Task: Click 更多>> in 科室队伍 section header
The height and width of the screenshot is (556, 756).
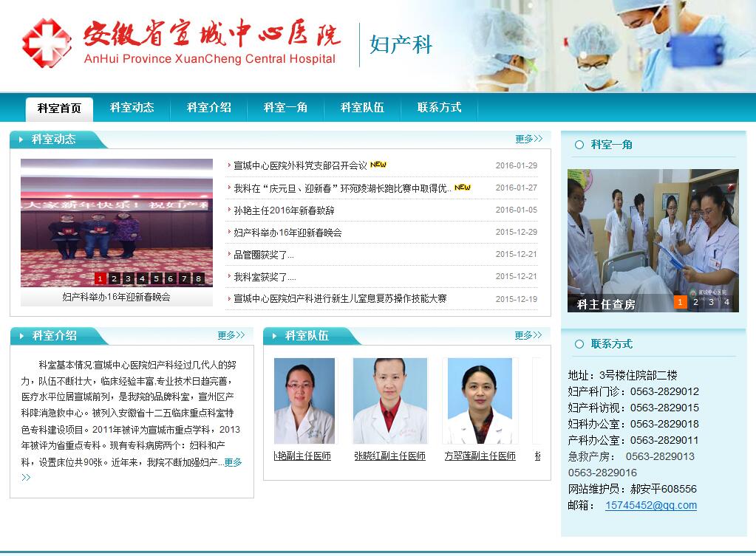Action: click(x=528, y=334)
